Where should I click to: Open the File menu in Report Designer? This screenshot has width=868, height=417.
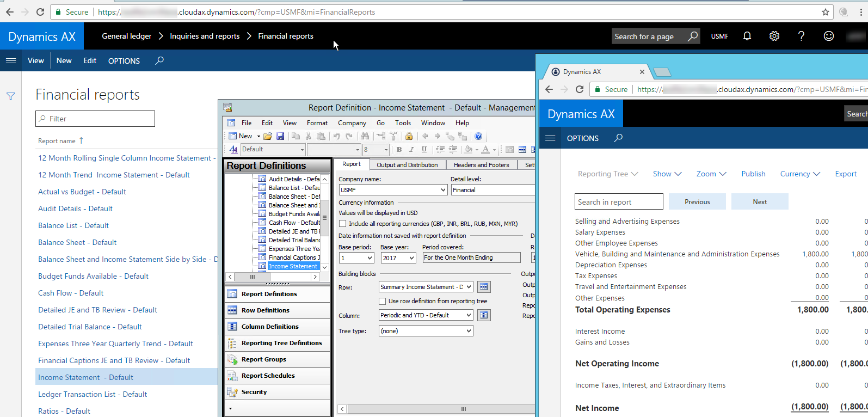pyautogui.click(x=247, y=123)
